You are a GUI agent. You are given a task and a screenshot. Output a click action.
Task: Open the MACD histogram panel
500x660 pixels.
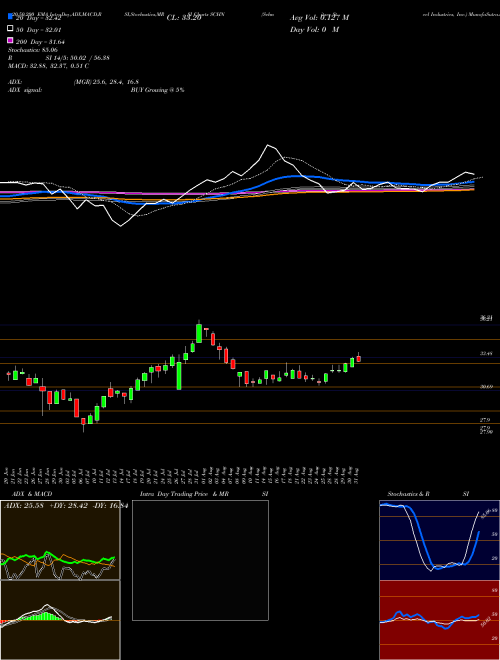pos(60,620)
